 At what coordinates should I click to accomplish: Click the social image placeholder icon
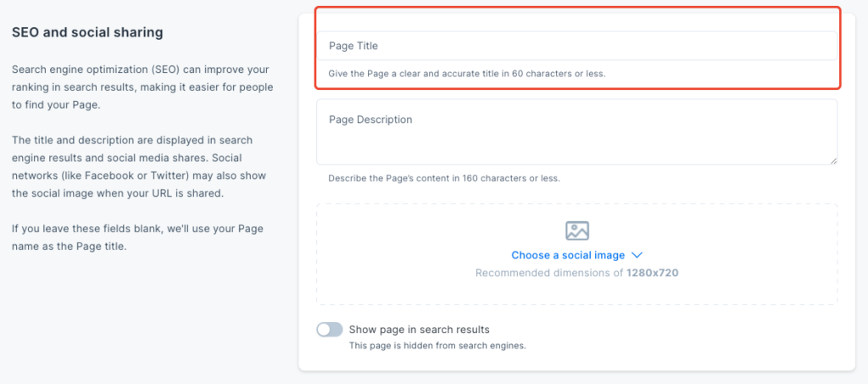pyautogui.click(x=576, y=231)
